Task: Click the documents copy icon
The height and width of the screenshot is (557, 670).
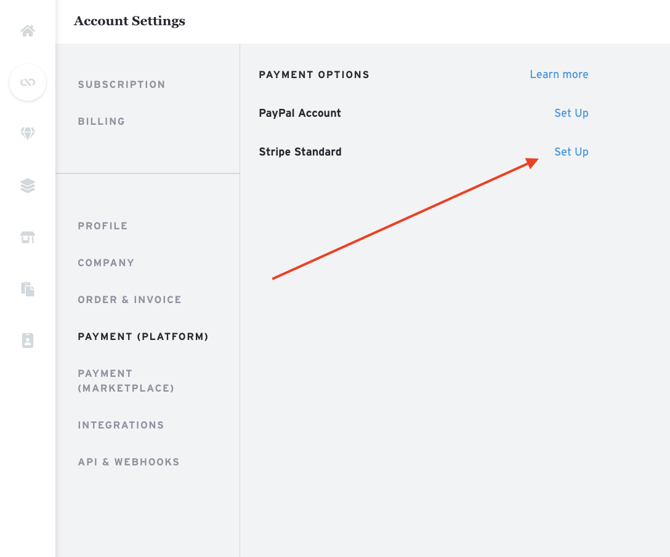Action: (28, 289)
